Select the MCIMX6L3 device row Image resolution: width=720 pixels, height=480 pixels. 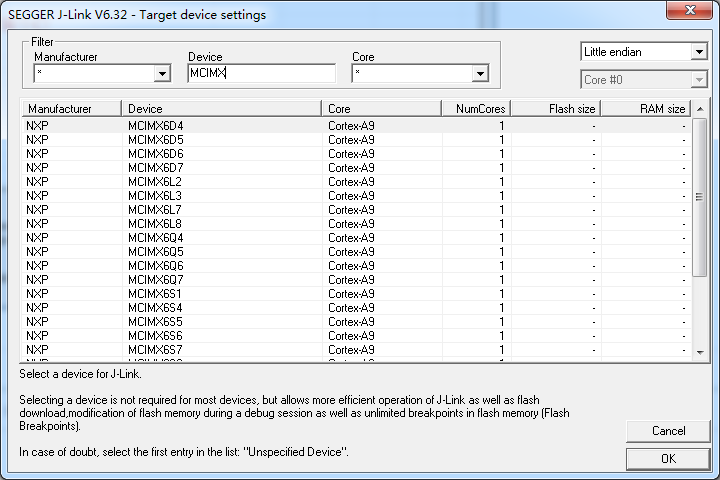(356, 196)
